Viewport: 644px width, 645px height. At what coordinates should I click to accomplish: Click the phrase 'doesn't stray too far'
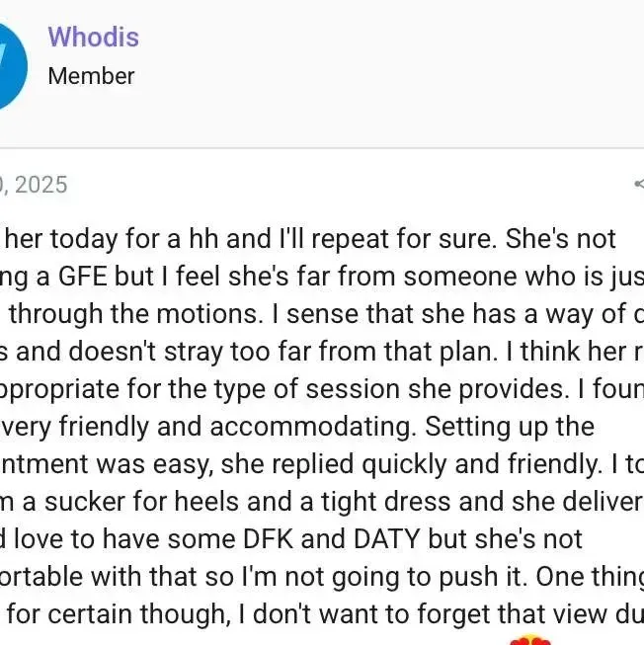tap(193, 352)
